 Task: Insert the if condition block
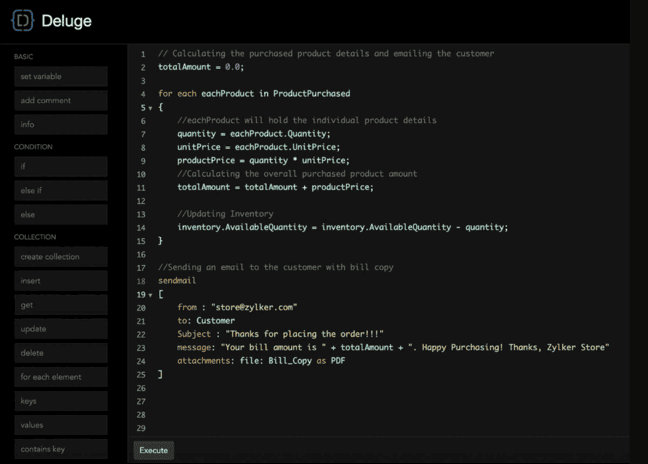[x=61, y=167]
